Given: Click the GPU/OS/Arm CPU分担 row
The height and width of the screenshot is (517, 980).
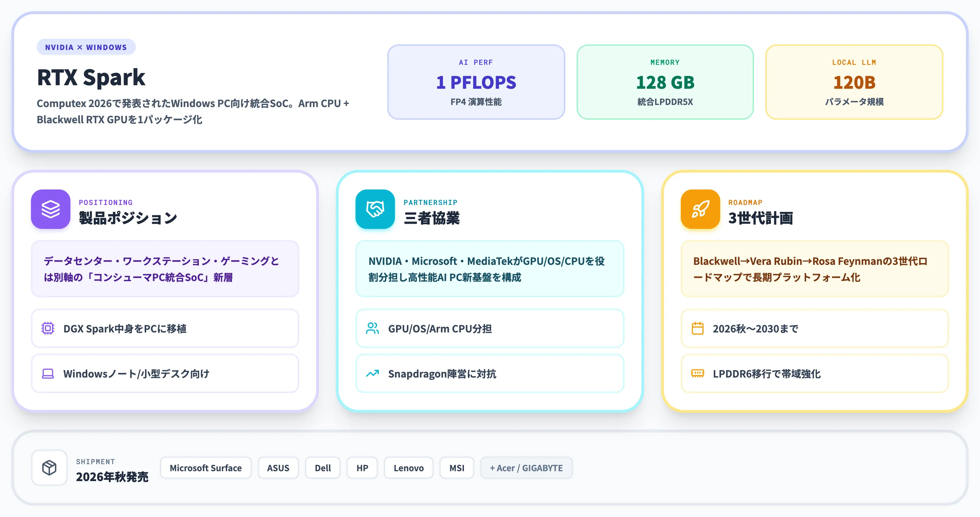Looking at the screenshot, I should click(490, 328).
